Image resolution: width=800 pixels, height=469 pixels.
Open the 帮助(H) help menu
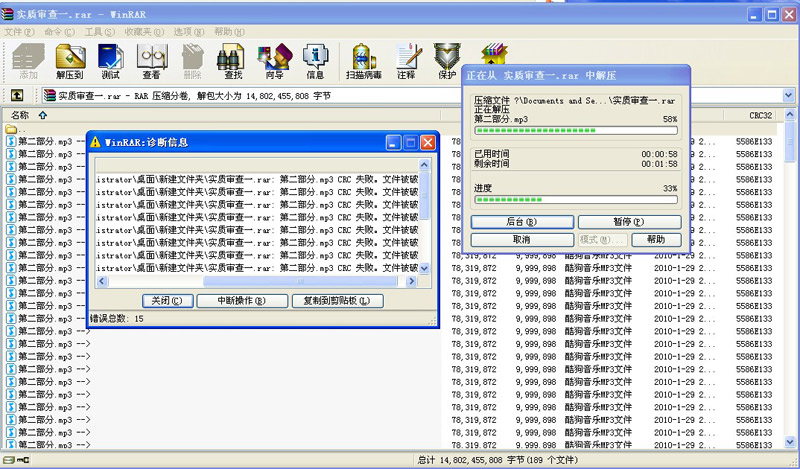click(x=229, y=32)
